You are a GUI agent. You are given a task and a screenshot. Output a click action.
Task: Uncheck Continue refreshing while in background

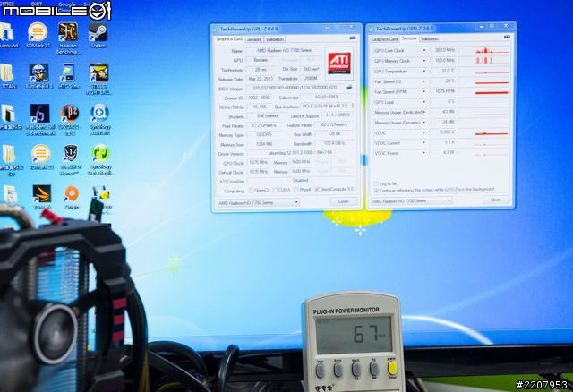(x=376, y=191)
